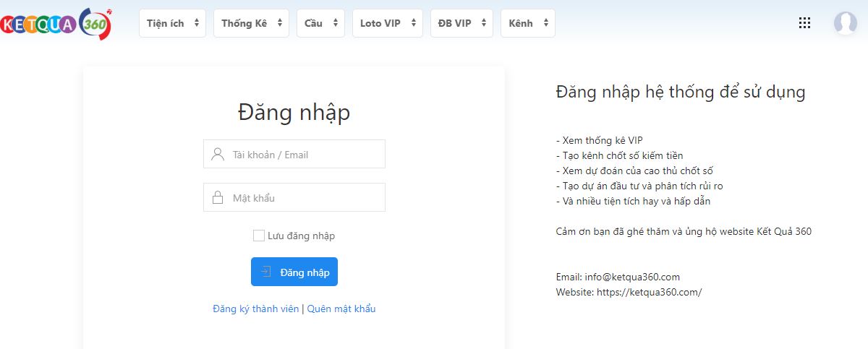This screenshot has height=349, width=868.
Task: Open the Loto VIP menu
Action: pos(387,23)
